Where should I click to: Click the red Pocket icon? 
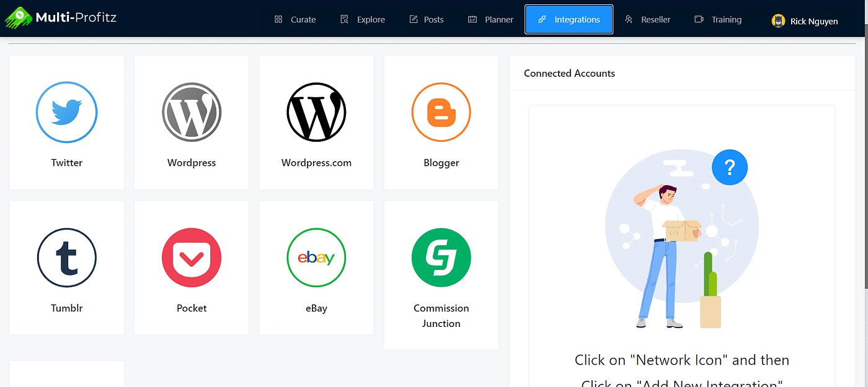[192, 258]
